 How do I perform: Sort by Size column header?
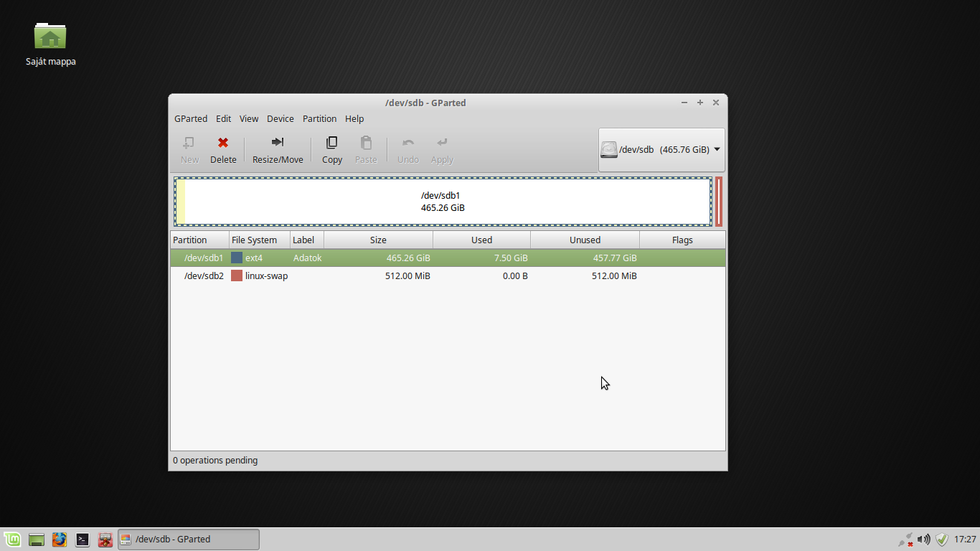point(378,240)
